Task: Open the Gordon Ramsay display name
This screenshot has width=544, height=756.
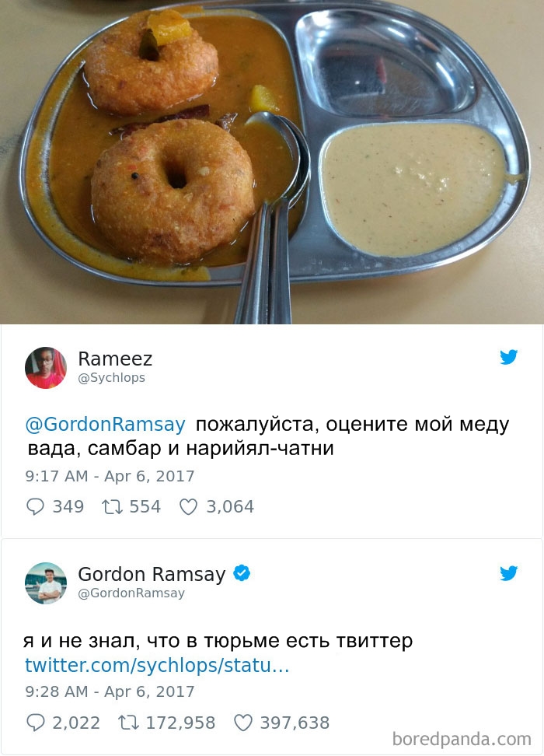Action: coord(152,574)
